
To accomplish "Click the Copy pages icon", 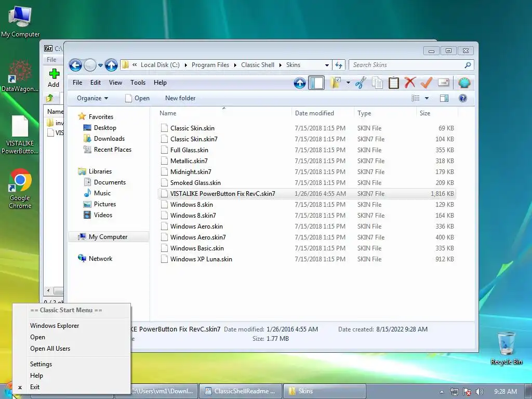I will point(377,83).
